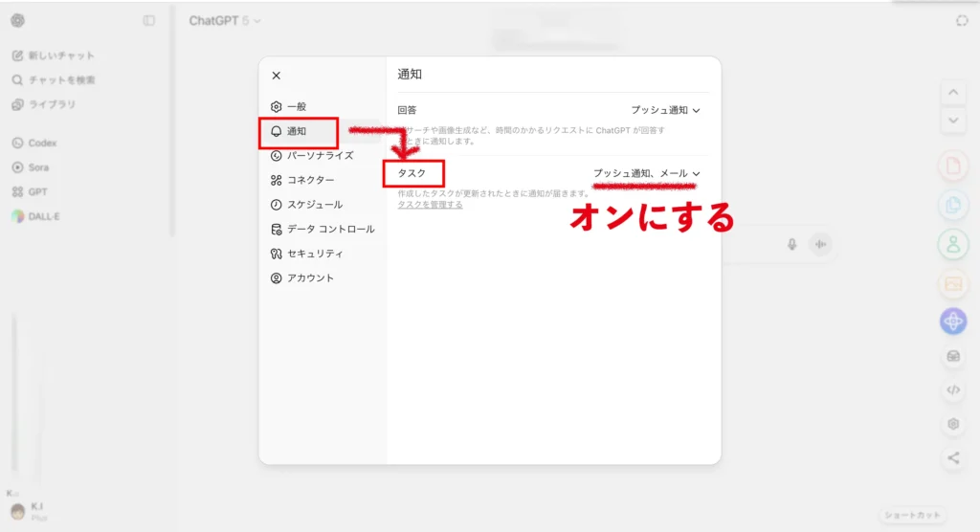Click the voice mode waveform button
Image resolution: width=980 pixels, height=532 pixels.
pyautogui.click(x=820, y=244)
